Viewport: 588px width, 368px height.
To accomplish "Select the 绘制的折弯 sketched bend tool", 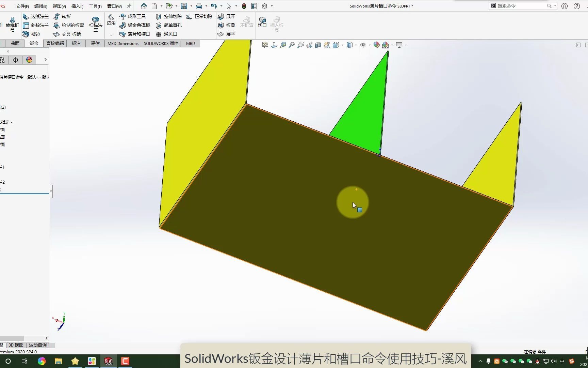I will 69,25.
